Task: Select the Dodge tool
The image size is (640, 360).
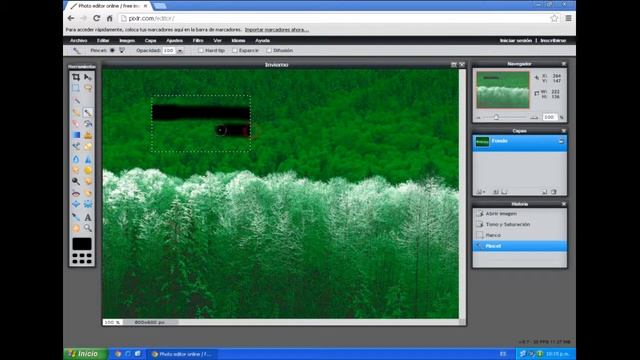Action: (76, 182)
